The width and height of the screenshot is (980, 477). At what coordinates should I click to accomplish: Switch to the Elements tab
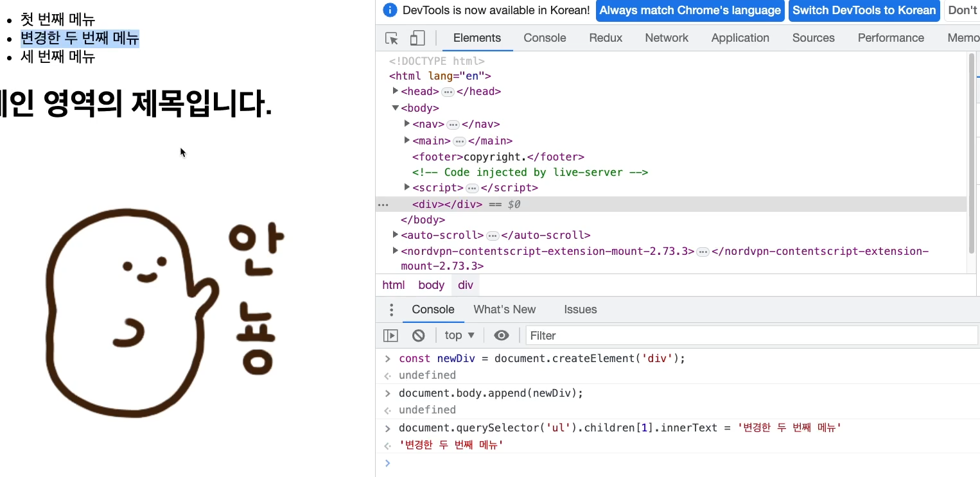(x=477, y=38)
